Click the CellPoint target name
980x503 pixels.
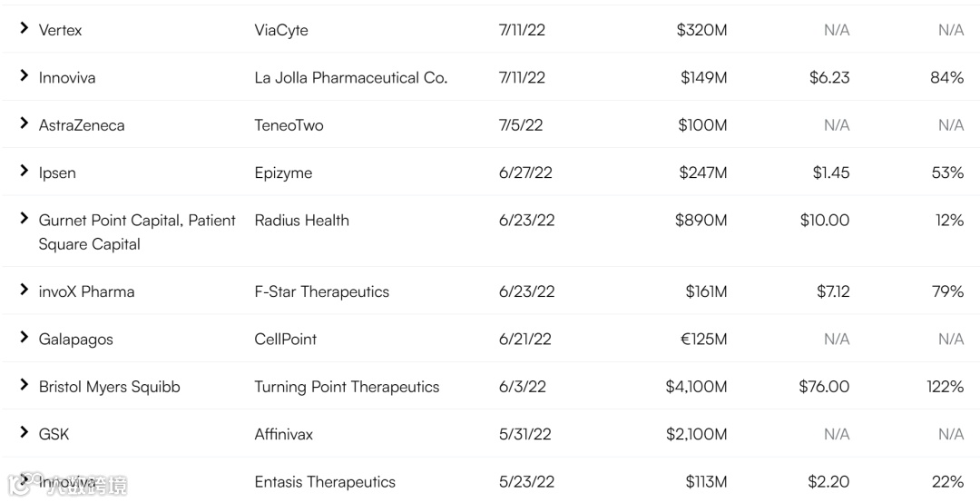(285, 339)
